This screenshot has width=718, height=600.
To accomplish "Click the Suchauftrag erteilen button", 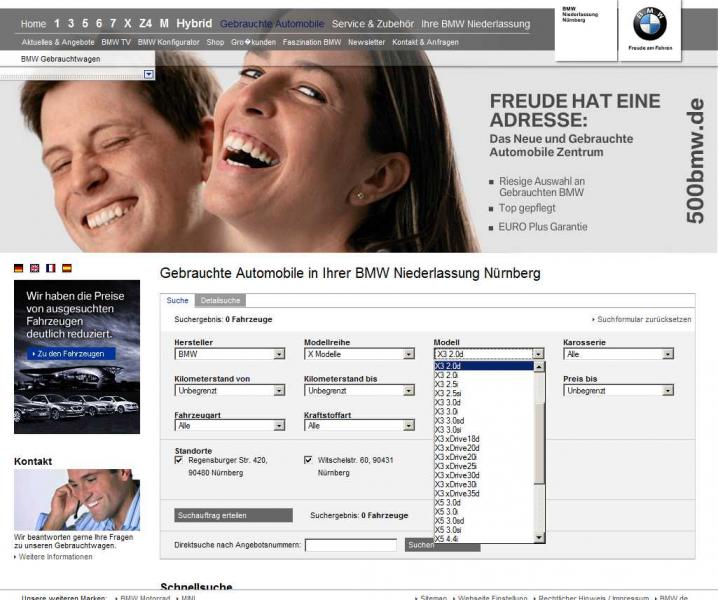I will (x=233, y=515).
